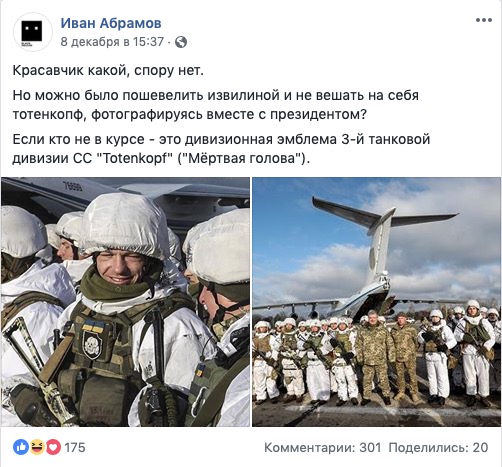Click the Ukrainian flag patch on vest
The image size is (502, 467).
point(93,326)
